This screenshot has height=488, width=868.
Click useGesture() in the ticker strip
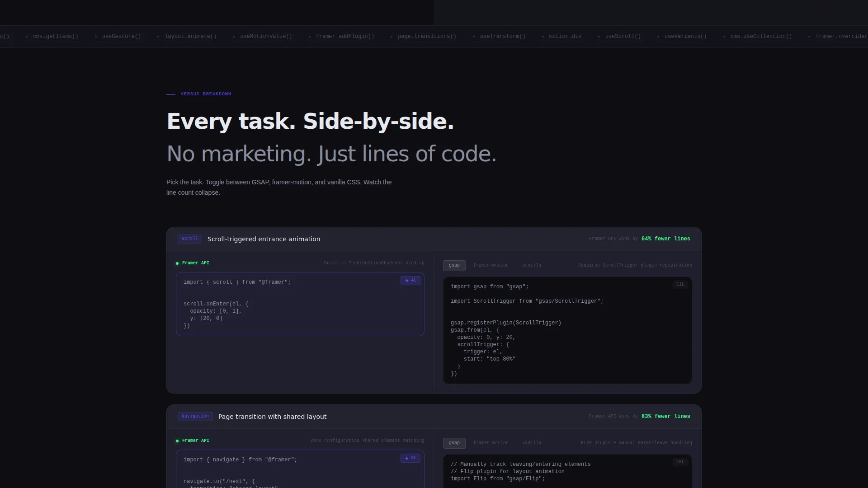[x=122, y=36]
